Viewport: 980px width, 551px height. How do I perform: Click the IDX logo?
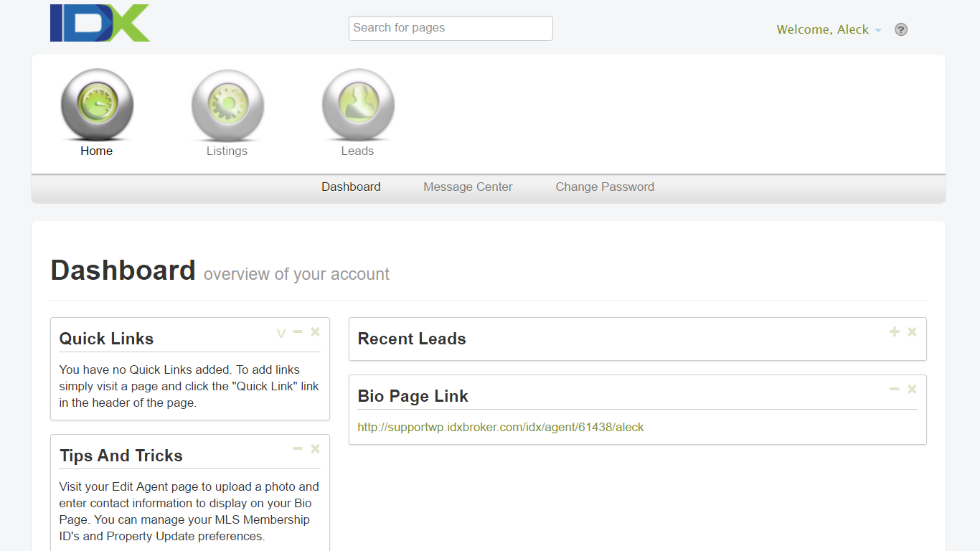point(100,23)
